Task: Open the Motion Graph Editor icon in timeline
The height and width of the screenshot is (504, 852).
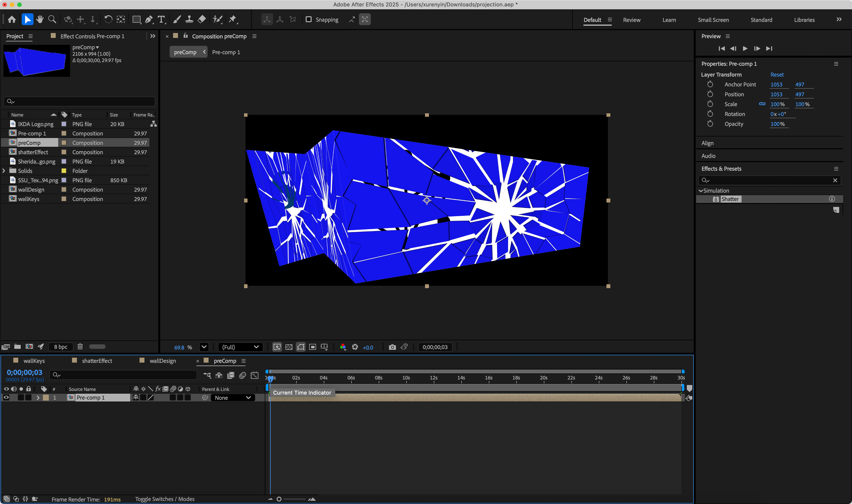Action: pyautogui.click(x=254, y=375)
